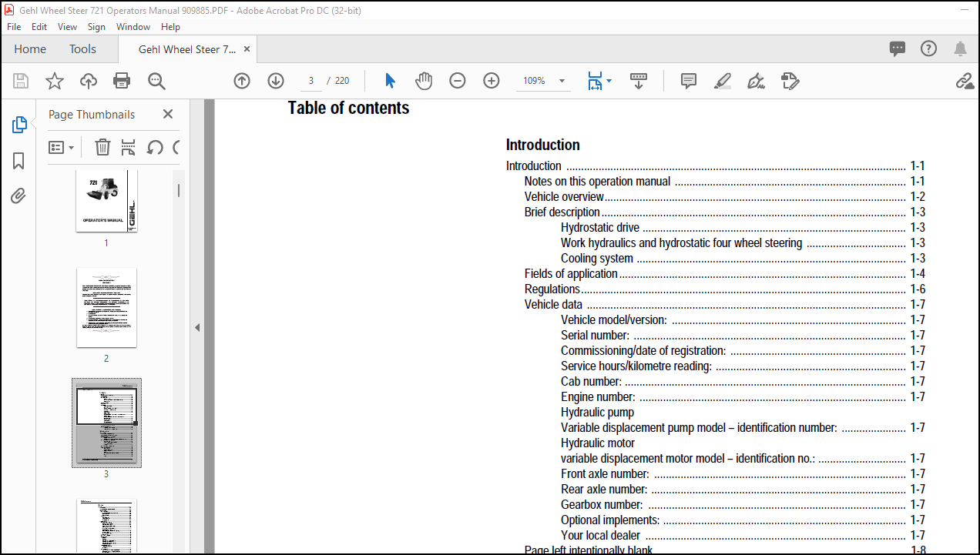The image size is (980, 555).
Task: Click the 'Cooling system' entry
Action: [597, 259]
